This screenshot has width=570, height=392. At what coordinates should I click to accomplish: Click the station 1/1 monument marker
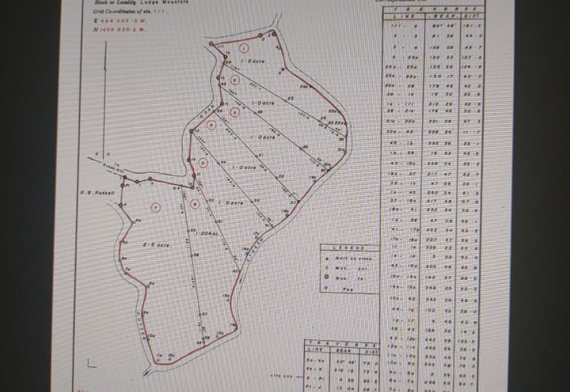click(211, 43)
